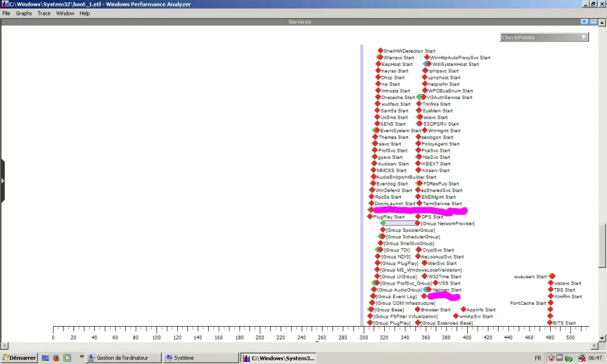The height and width of the screenshot is (364, 607).
Task: Select the wscsvc Start marker
Action: click(551, 283)
